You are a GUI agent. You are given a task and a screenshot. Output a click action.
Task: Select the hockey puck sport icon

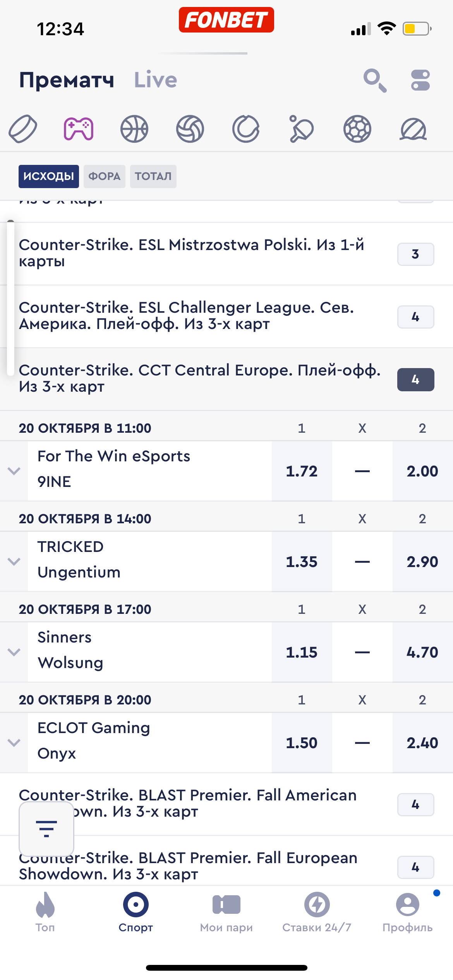point(23,129)
